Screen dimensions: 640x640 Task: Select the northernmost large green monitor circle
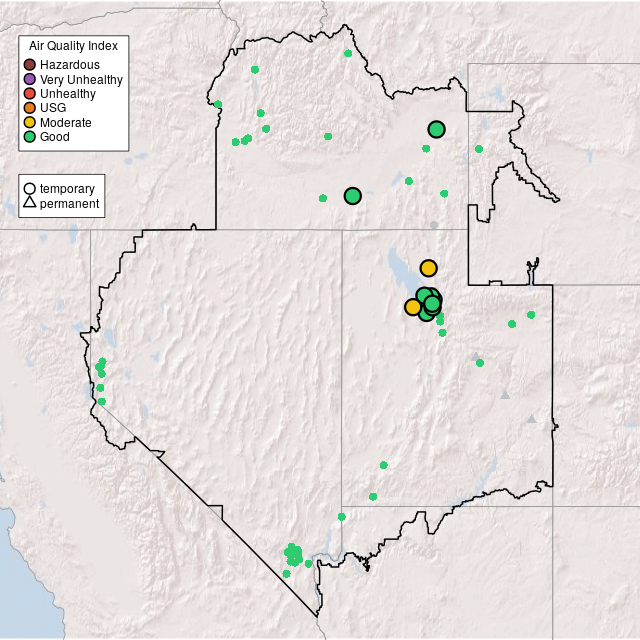point(436,129)
